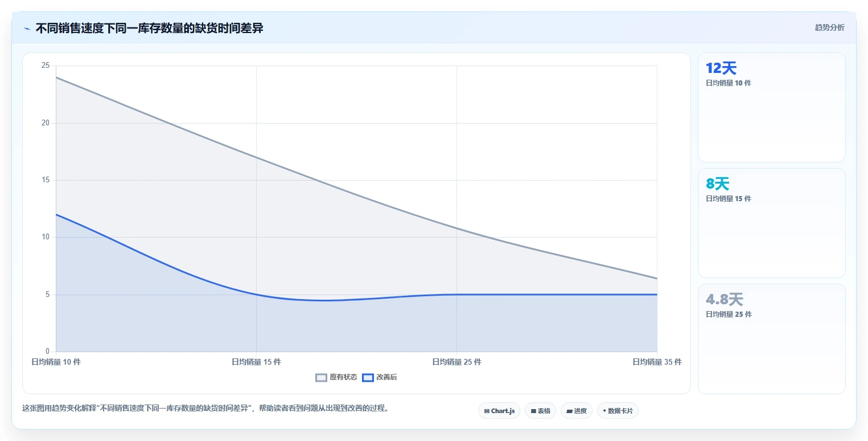Click the table icon inside the 表格 tag
Viewport: 868px width, 441px height.
pos(533,411)
